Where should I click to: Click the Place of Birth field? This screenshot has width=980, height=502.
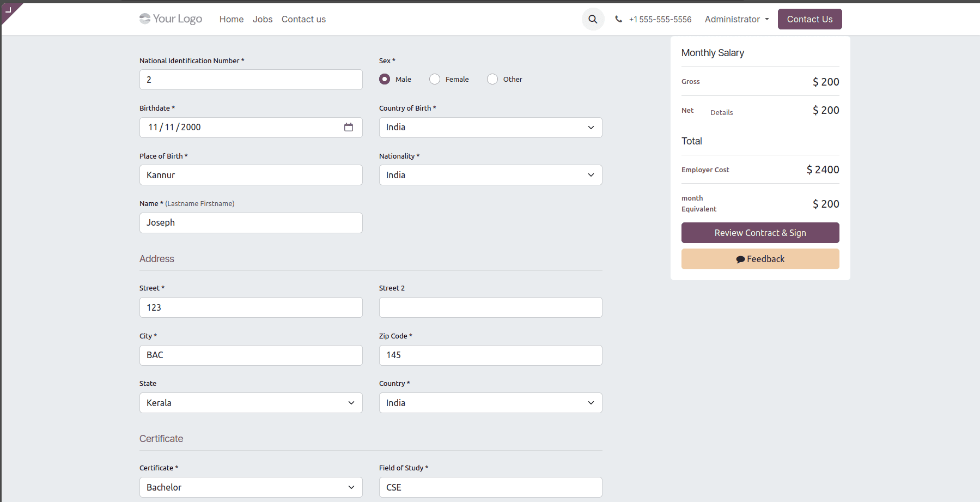click(x=251, y=175)
